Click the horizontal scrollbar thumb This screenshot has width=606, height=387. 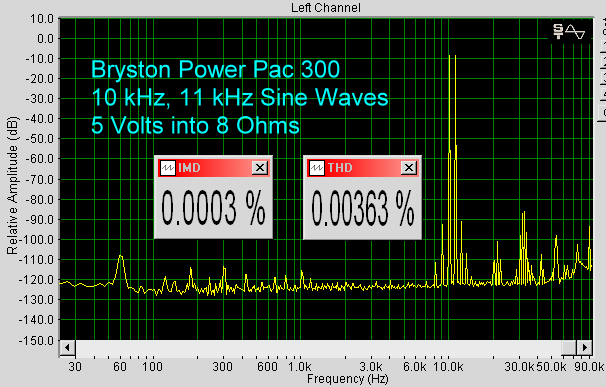point(569,348)
